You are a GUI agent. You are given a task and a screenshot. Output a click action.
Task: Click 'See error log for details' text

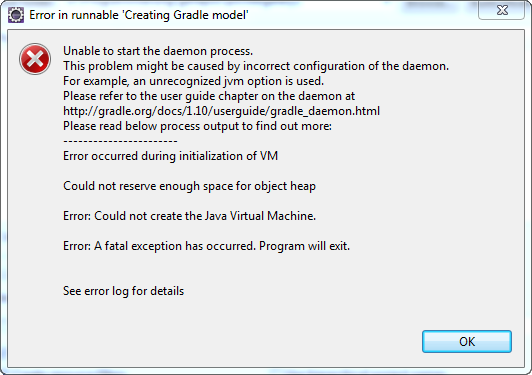pyautogui.click(x=124, y=291)
